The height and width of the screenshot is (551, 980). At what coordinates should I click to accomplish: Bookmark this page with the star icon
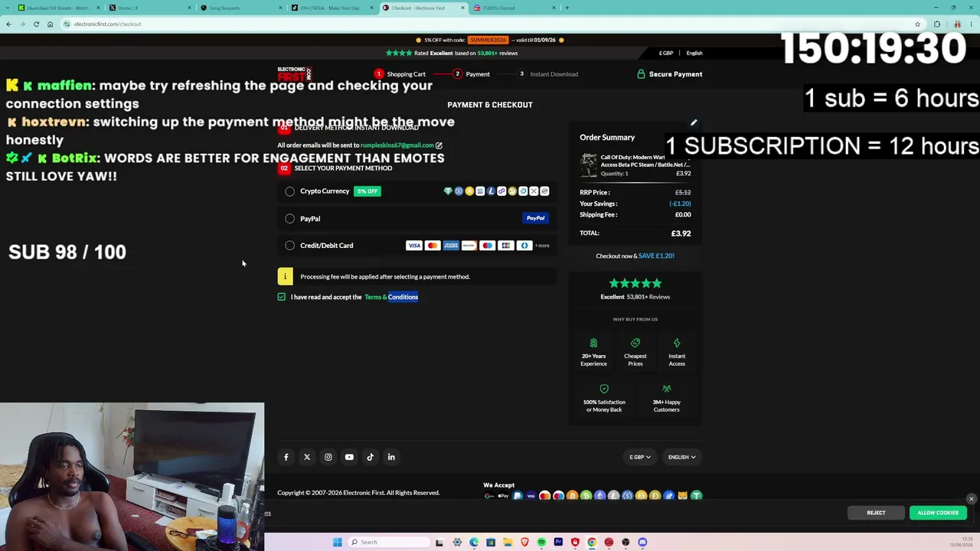pos(917,24)
